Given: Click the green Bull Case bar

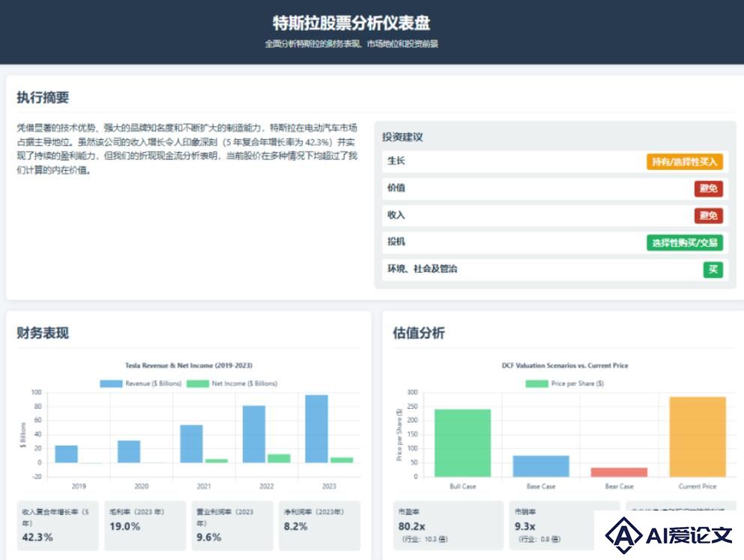Looking at the screenshot, I should [462, 443].
